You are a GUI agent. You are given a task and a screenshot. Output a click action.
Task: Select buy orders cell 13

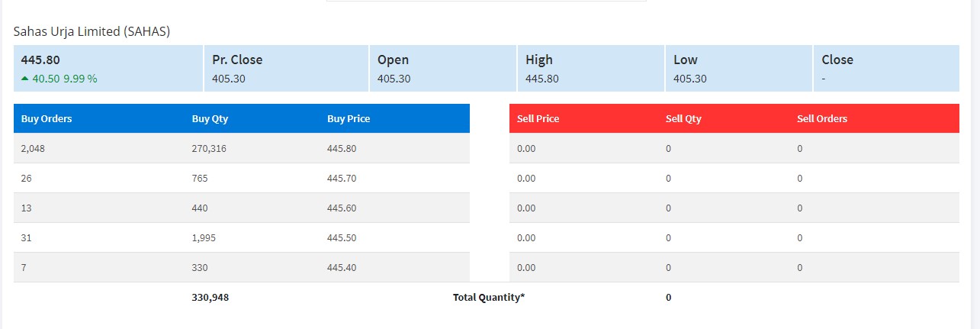pos(27,208)
